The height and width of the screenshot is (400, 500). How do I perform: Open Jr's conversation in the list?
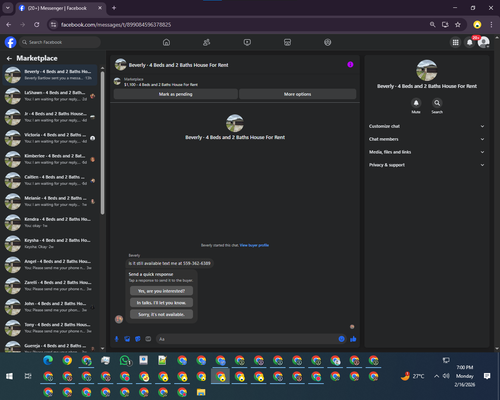point(50,117)
